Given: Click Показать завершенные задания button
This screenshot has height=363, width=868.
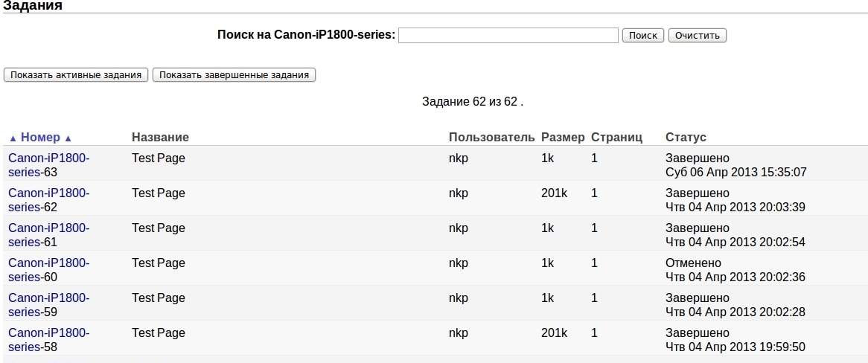Looking at the screenshot, I should (x=234, y=74).
